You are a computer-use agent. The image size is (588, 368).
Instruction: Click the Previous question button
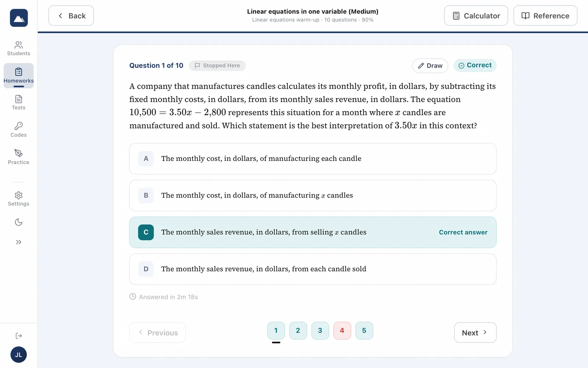coord(157,333)
